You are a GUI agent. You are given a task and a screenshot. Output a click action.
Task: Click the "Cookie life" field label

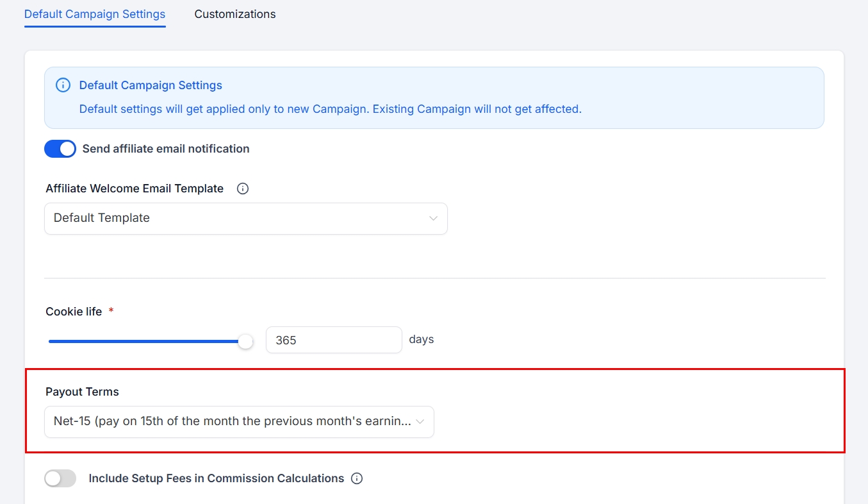[x=74, y=312]
